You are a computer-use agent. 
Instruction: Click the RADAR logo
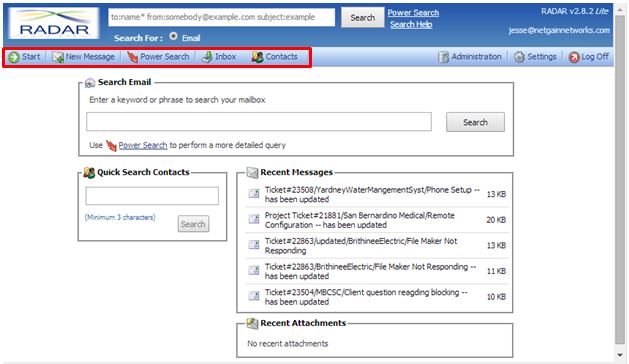tap(54, 23)
